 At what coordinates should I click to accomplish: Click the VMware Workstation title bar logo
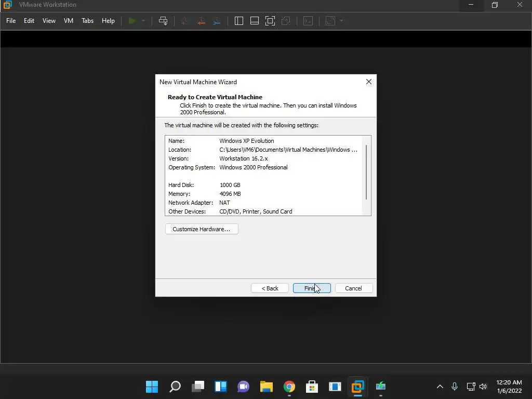7,4
